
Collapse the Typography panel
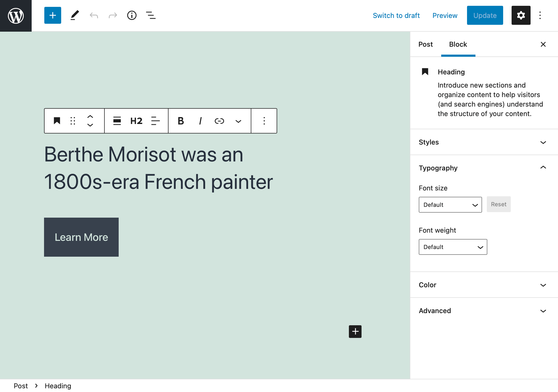pos(543,168)
